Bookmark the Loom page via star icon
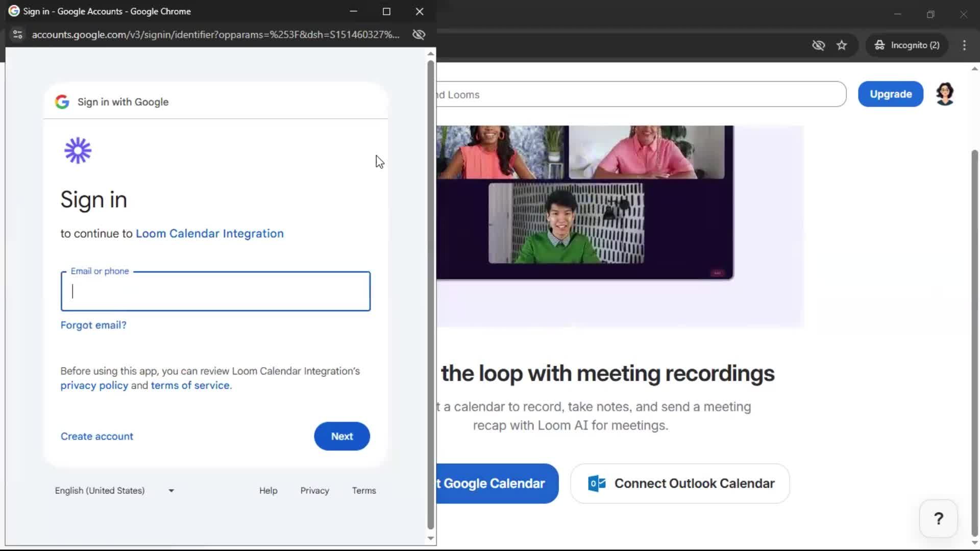The width and height of the screenshot is (980, 551). click(x=842, y=45)
